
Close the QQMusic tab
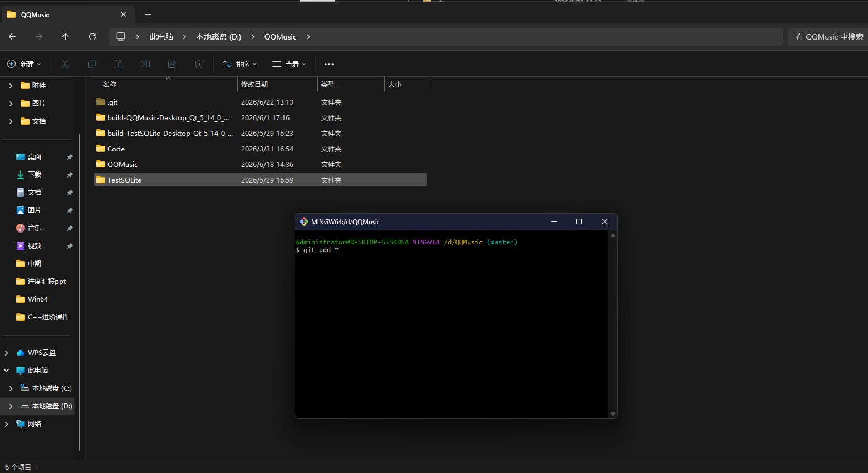124,14
